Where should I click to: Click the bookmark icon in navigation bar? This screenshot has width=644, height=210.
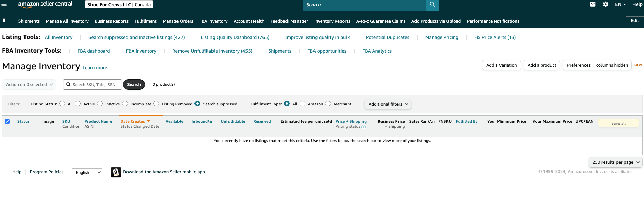pos(4,20)
